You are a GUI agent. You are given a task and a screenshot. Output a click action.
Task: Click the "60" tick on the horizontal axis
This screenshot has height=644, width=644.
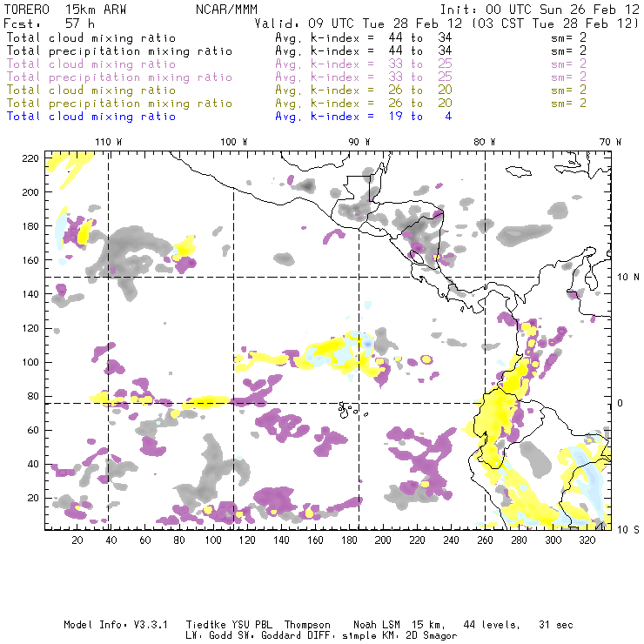coord(145,540)
